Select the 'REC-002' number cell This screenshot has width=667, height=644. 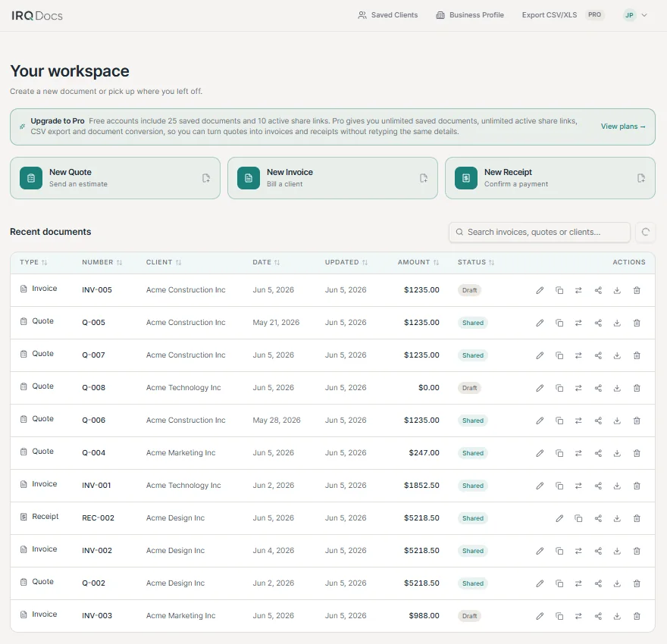99,518
